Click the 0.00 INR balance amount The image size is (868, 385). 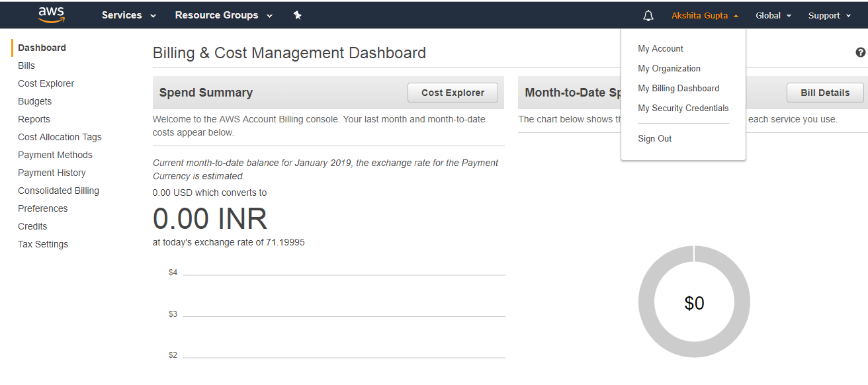210,219
